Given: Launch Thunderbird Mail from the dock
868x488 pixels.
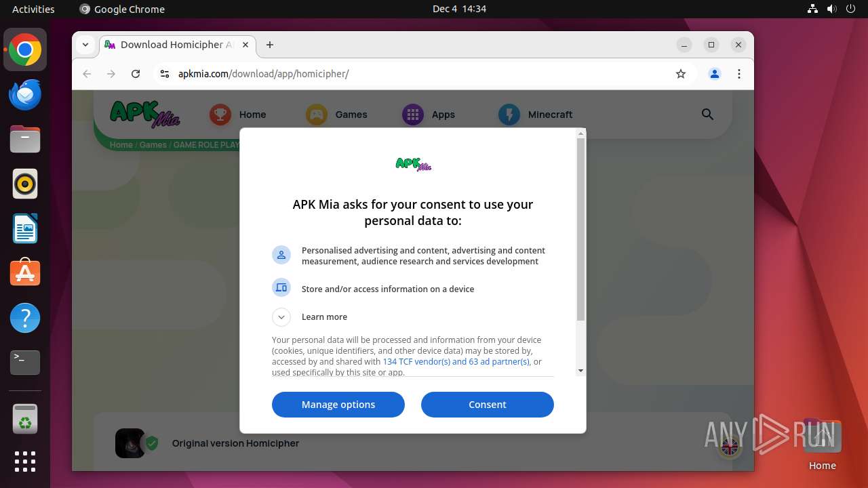Looking at the screenshot, I should pos(25,95).
